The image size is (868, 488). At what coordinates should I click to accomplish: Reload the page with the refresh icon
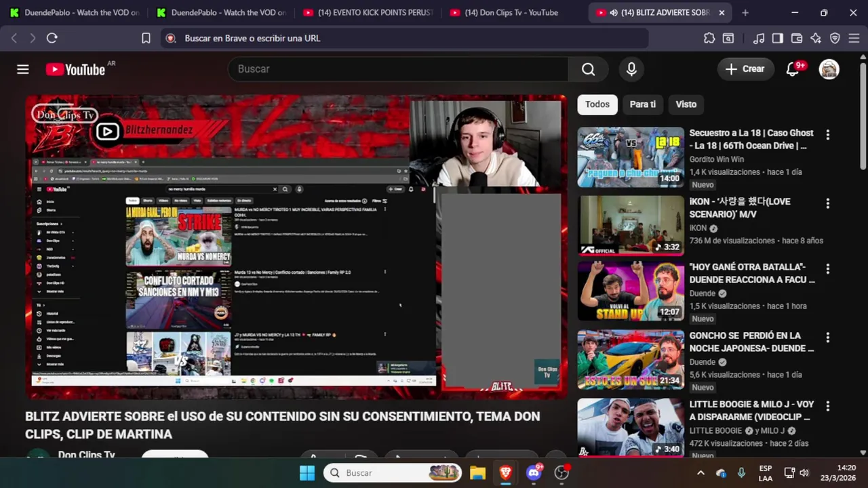[52, 38]
